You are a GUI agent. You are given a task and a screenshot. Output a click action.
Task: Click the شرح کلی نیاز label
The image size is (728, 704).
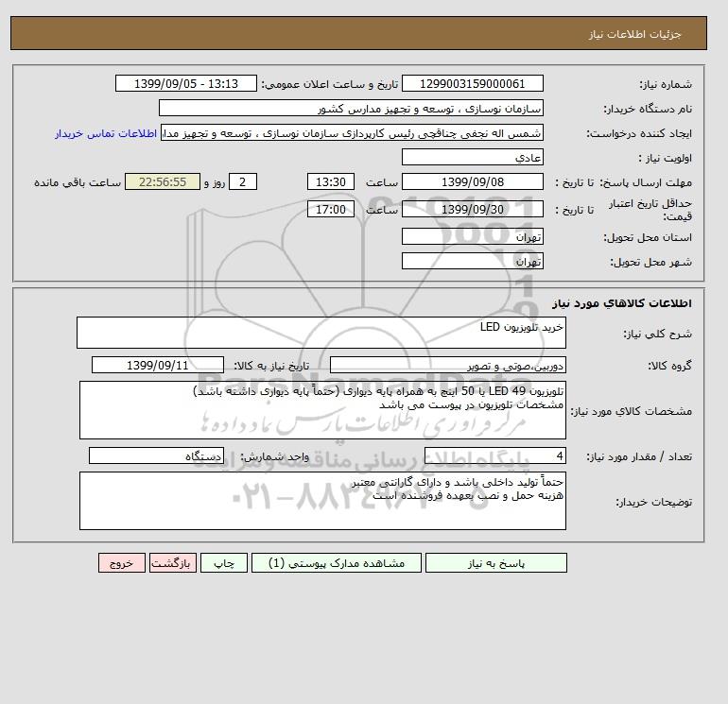(657, 334)
